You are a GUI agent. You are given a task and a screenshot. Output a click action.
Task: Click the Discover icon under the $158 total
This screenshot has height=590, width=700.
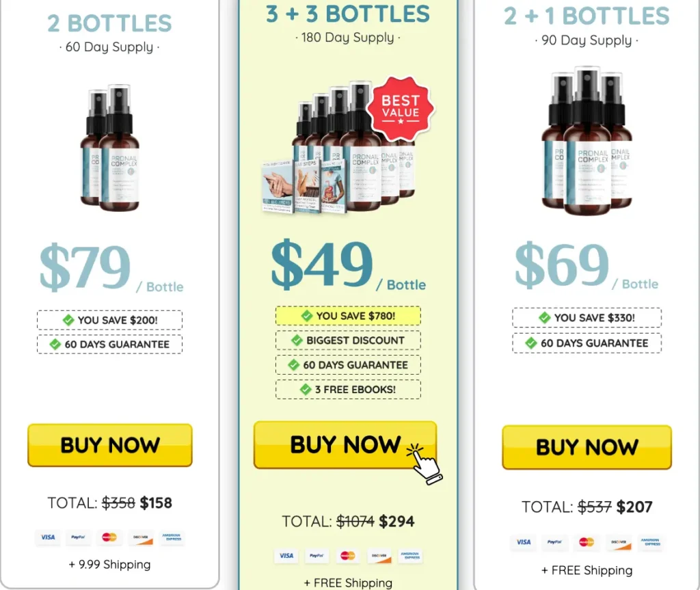141,537
